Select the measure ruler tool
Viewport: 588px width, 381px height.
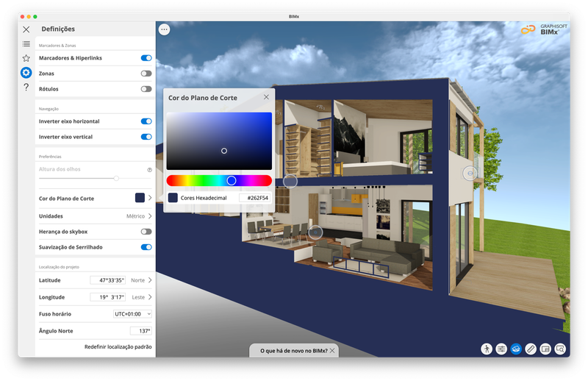click(530, 349)
